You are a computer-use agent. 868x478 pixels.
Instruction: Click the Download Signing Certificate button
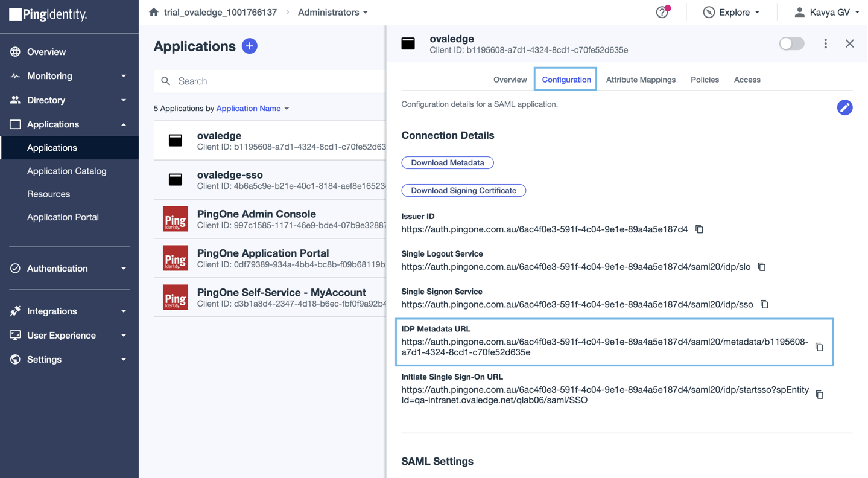463,191
